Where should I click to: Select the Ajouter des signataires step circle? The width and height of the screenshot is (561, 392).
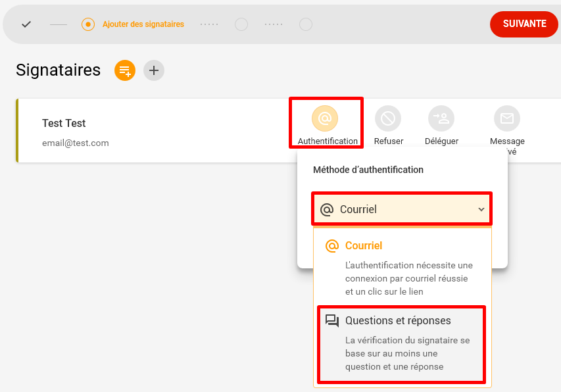point(88,24)
